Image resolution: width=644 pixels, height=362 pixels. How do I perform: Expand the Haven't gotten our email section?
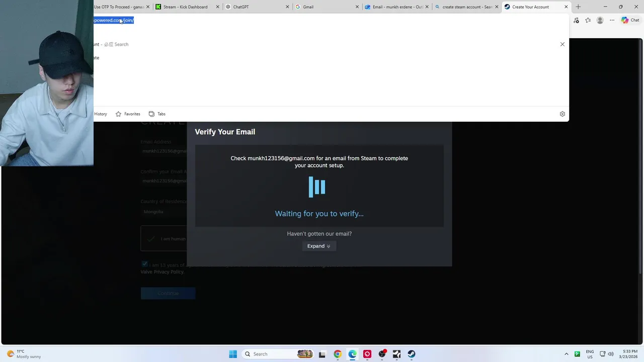coord(319,246)
